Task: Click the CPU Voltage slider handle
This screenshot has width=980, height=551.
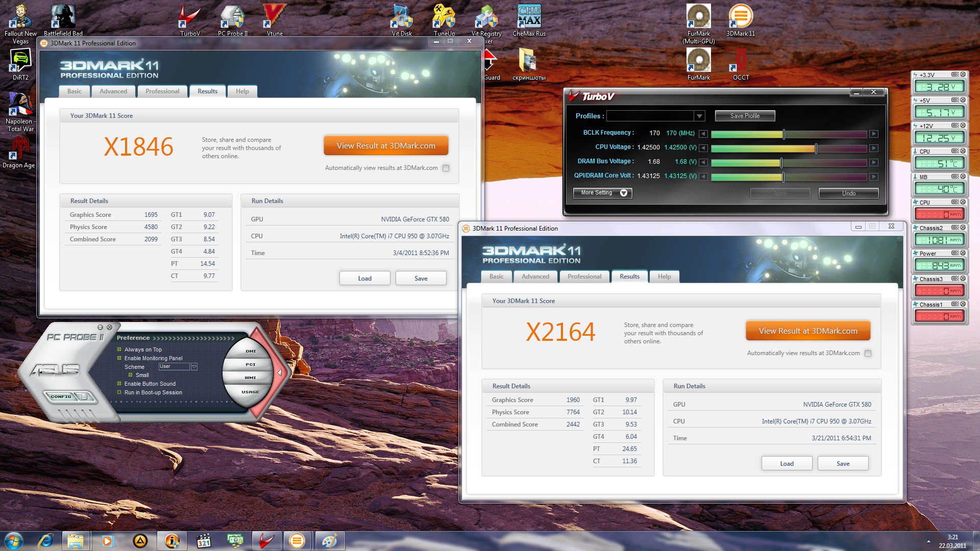Action: point(816,148)
